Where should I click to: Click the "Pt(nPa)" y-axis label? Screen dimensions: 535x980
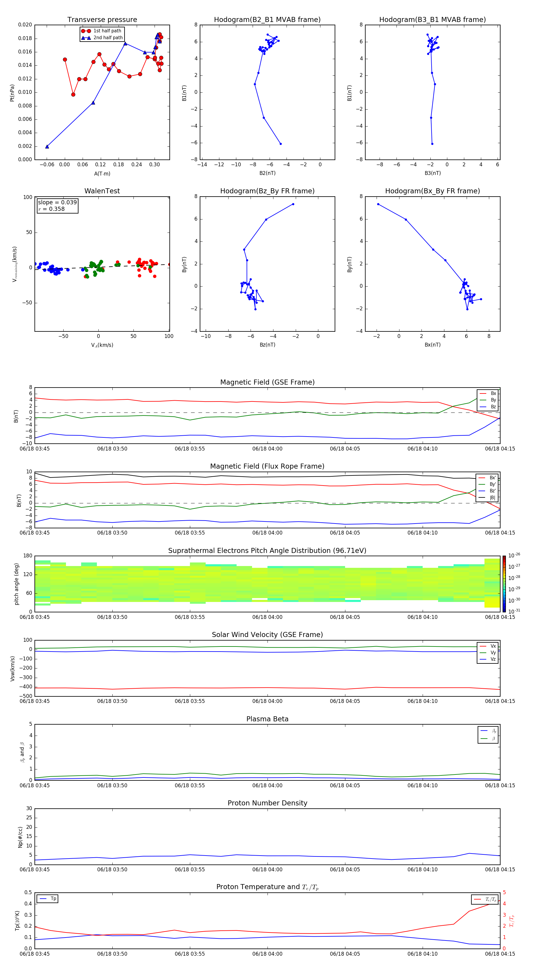pos(12,93)
